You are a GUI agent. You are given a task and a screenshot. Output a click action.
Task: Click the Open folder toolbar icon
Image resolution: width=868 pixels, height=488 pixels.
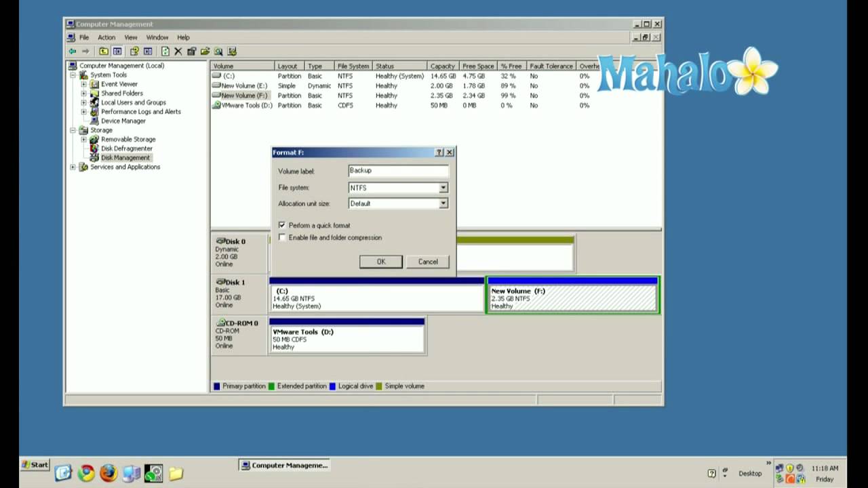coord(205,52)
